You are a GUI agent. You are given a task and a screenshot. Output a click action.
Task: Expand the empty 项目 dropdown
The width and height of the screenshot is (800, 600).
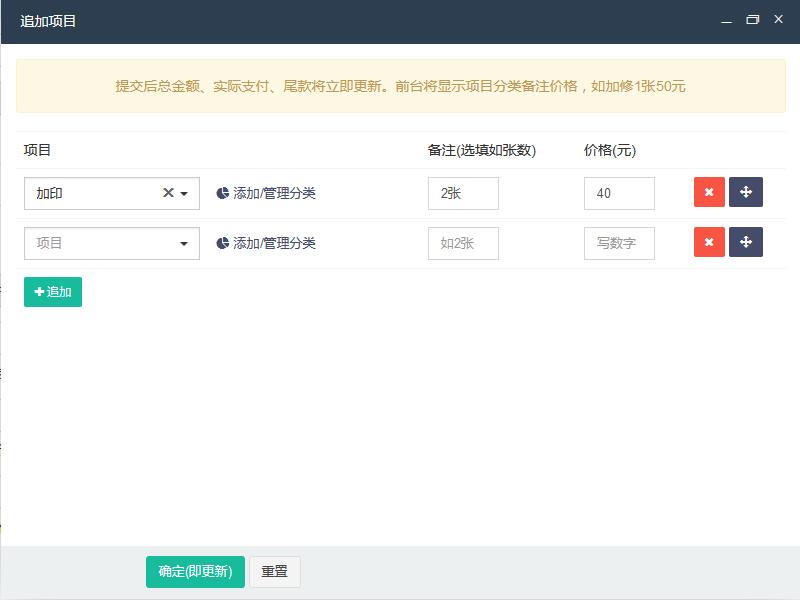click(x=100, y=243)
